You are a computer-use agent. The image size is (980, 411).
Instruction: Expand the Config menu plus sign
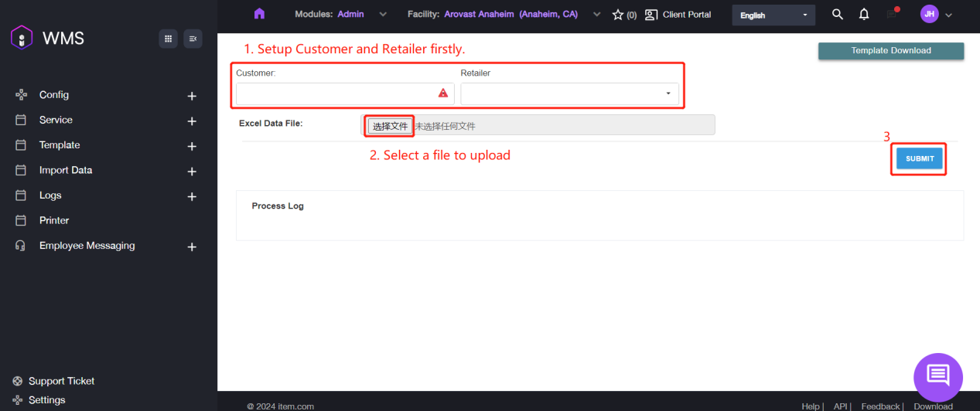tap(192, 96)
